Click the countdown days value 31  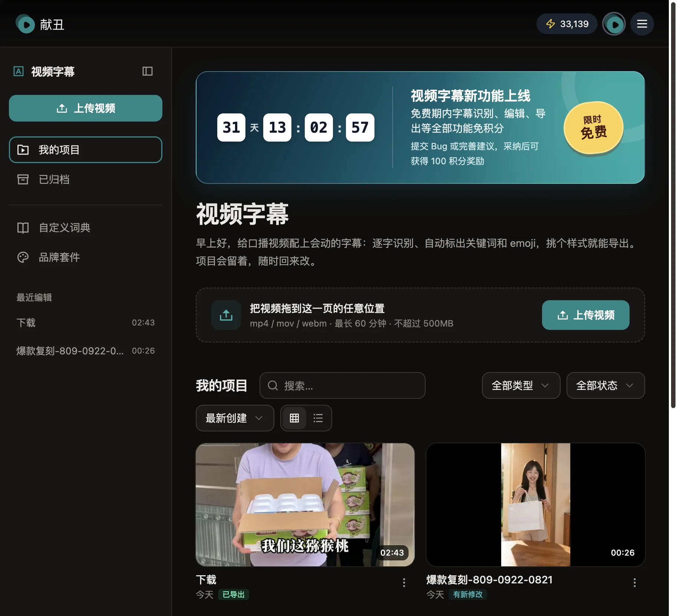click(x=231, y=127)
